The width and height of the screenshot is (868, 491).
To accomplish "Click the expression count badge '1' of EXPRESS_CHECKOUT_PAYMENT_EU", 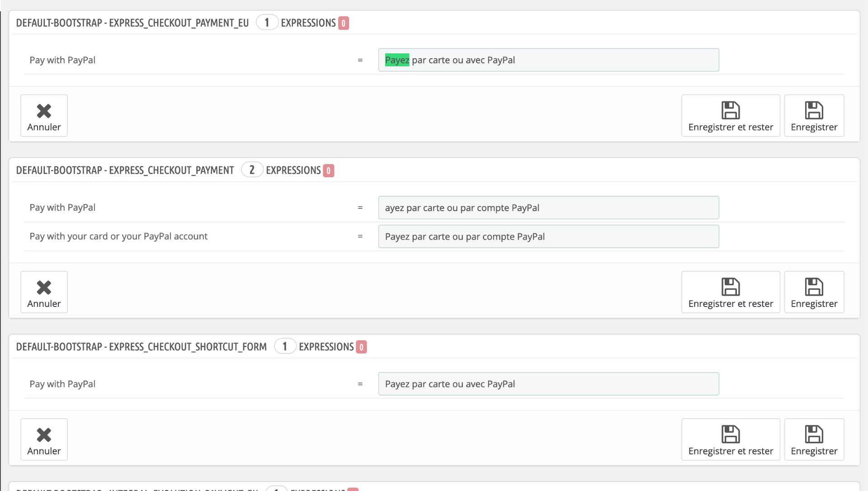I will 267,23.
